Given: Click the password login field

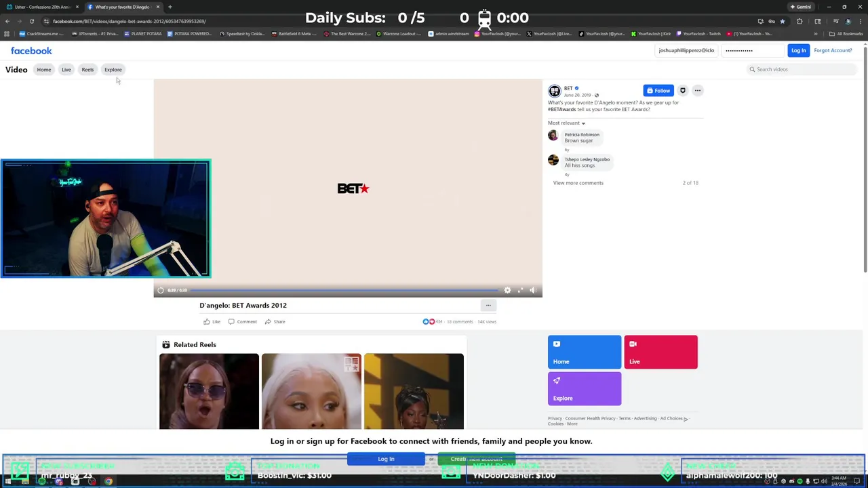Looking at the screenshot, I should (753, 50).
